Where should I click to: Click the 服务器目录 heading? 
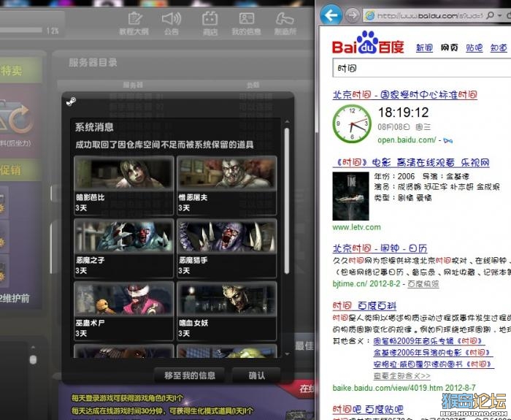click(93, 63)
